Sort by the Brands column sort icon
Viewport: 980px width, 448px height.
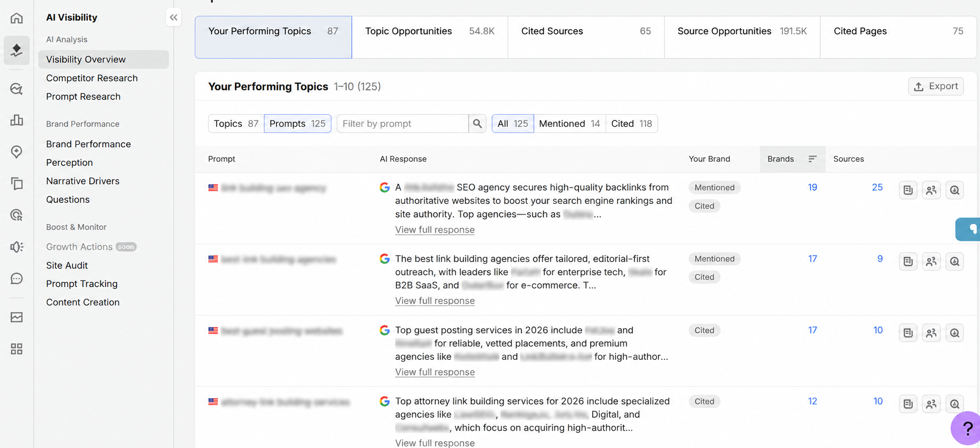[x=813, y=158]
